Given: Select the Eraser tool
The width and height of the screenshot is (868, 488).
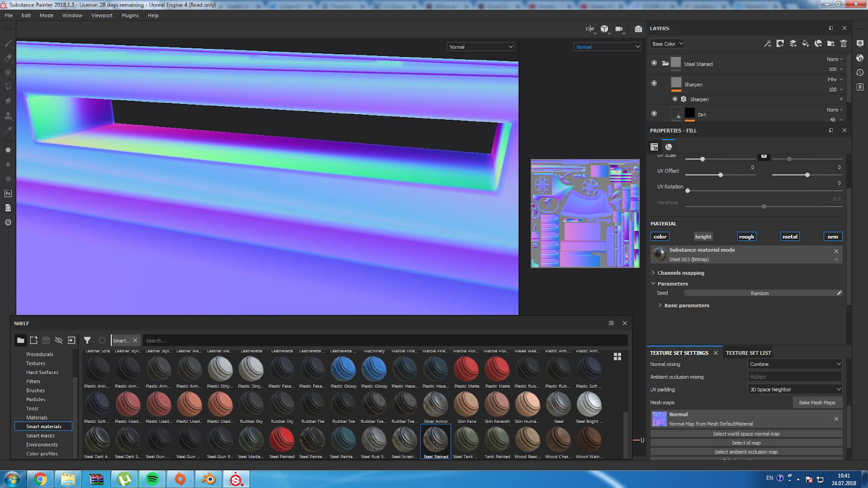Looking at the screenshot, I should click(8, 58).
